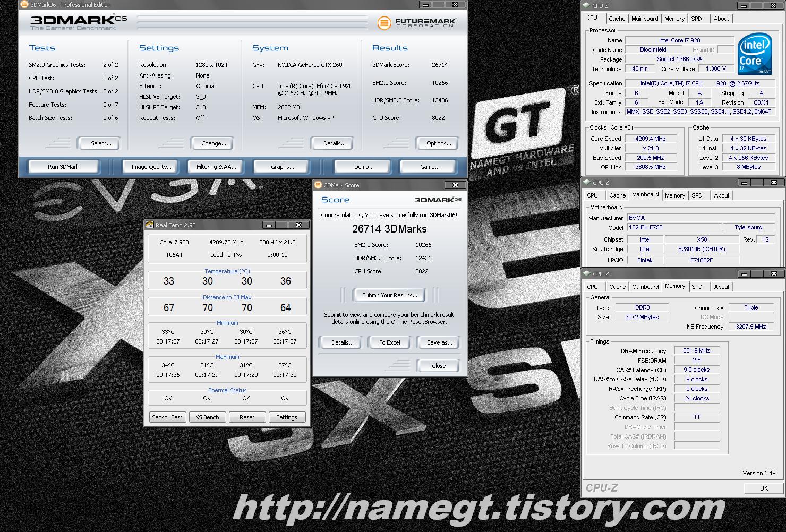The height and width of the screenshot is (532, 786).
Task: Click the bottom CPU-Z title bar icon
Action: (x=587, y=273)
